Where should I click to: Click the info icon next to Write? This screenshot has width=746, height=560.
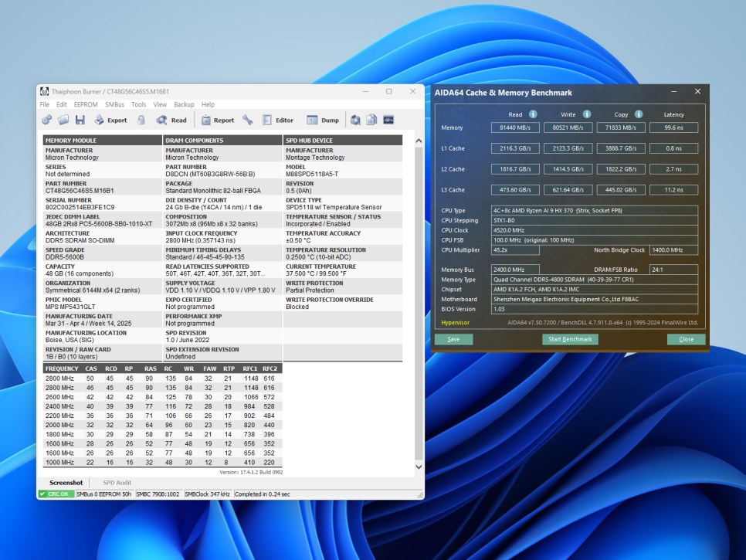click(587, 114)
